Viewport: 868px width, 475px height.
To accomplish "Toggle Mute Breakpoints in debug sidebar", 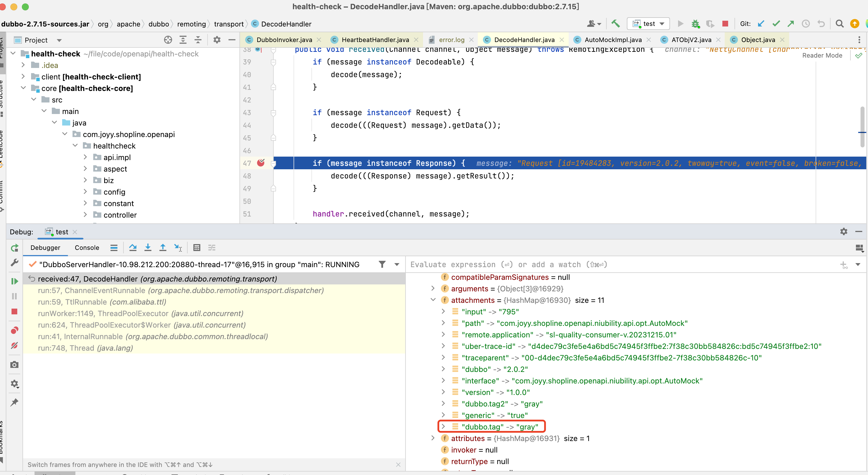I will [14, 345].
